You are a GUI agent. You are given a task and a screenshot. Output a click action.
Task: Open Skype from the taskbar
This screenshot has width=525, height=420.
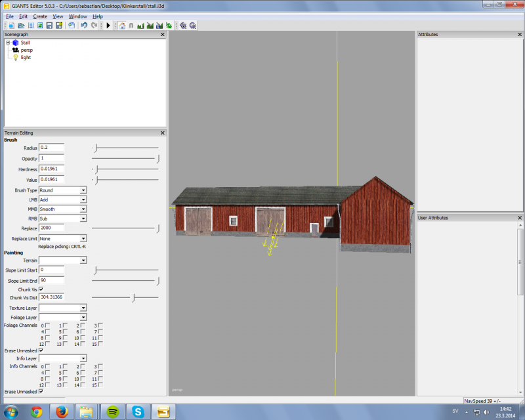(x=138, y=411)
